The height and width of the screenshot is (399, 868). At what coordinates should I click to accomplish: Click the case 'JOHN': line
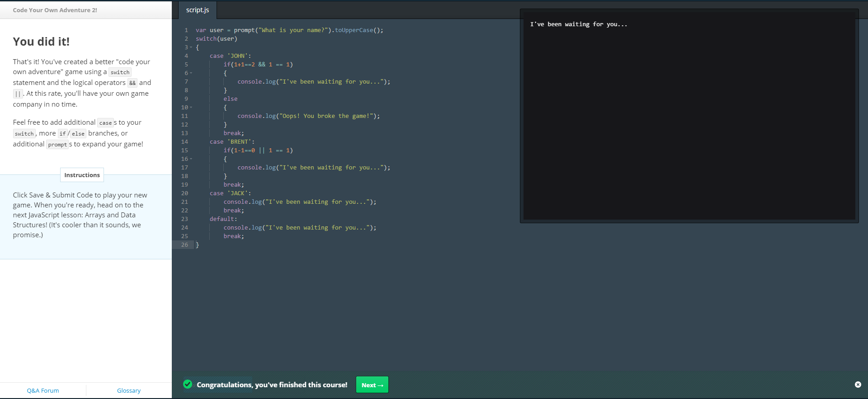point(230,56)
